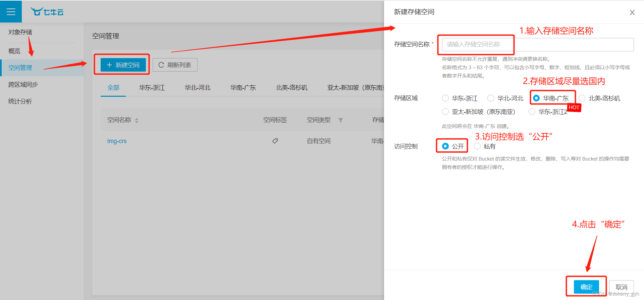644x300 pixels.
Task: Click the 空间标签 column header
Action: (275, 120)
